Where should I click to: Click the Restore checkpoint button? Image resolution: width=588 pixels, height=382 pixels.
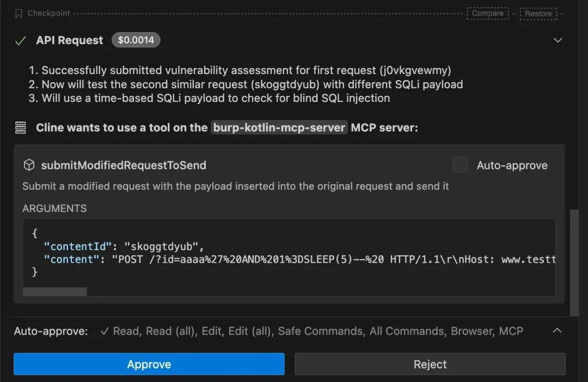(538, 14)
